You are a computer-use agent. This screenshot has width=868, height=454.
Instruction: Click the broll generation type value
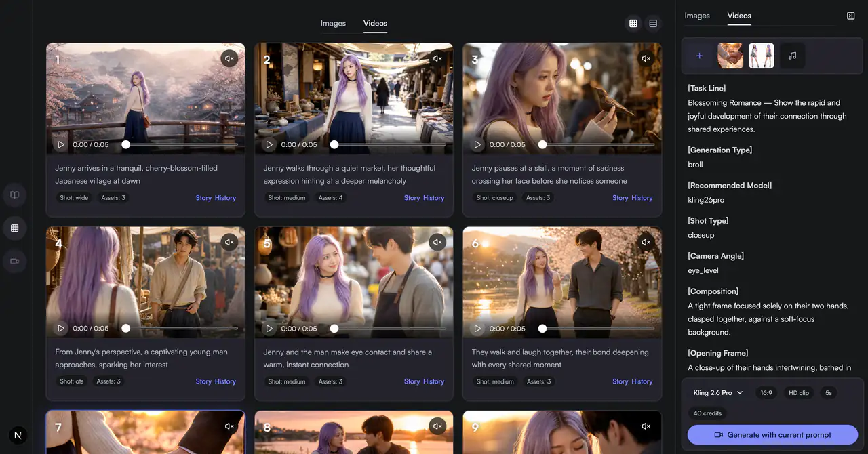[695, 165]
